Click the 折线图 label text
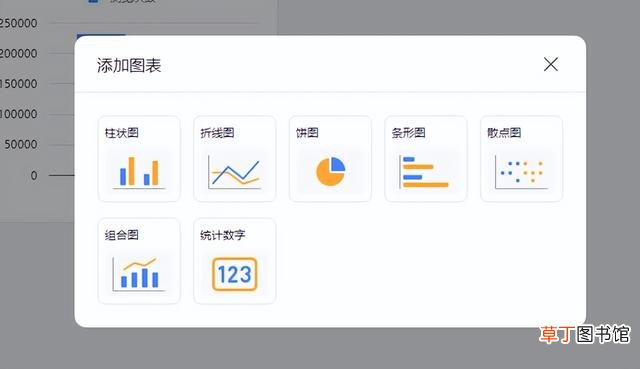The width and height of the screenshot is (640, 369). (217, 133)
